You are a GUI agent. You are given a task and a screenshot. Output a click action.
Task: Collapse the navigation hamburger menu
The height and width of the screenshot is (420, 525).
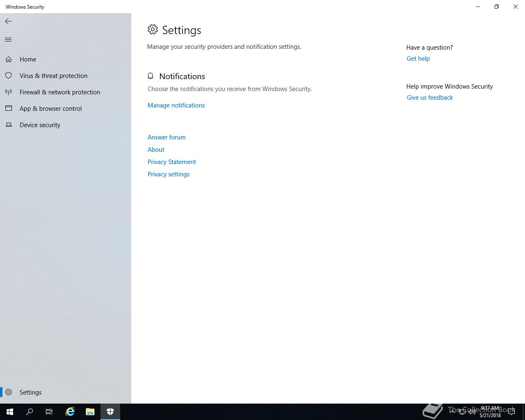click(8, 39)
